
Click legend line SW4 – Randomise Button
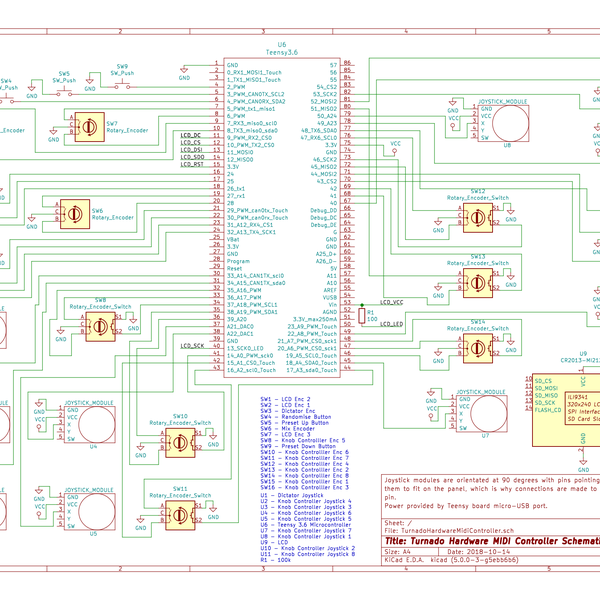[296, 417]
